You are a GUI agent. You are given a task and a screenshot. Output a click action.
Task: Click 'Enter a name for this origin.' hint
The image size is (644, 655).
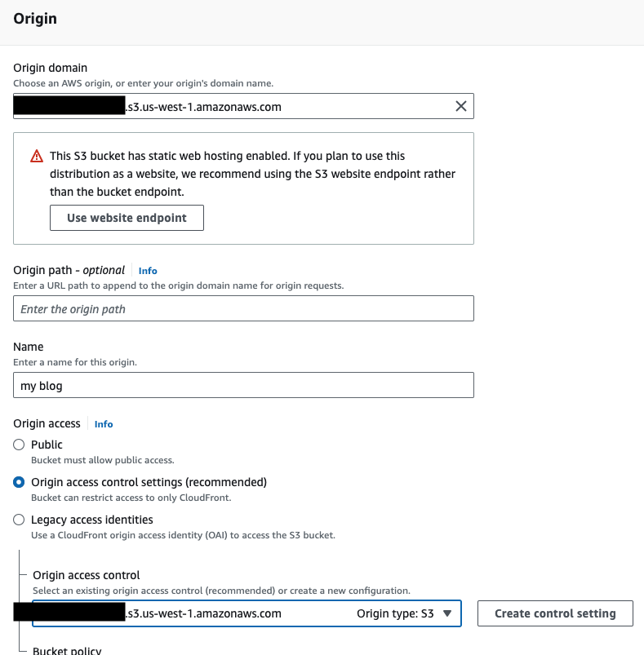tap(75, 362)
